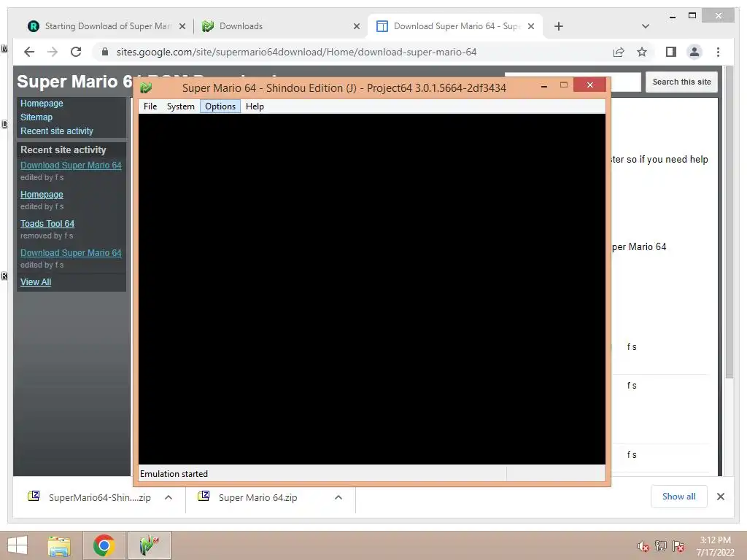Minimize the Project64 window
This screenshot has width=747, height=560.
click(x=544, y=86)
